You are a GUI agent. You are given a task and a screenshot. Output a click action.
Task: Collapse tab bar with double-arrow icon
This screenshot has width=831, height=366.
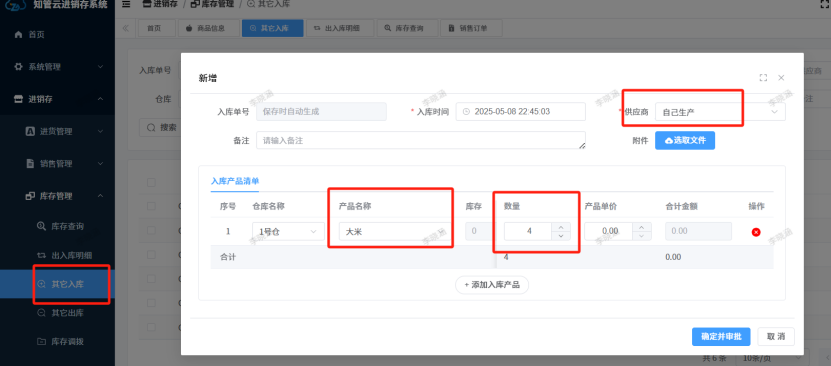[126, 29]
